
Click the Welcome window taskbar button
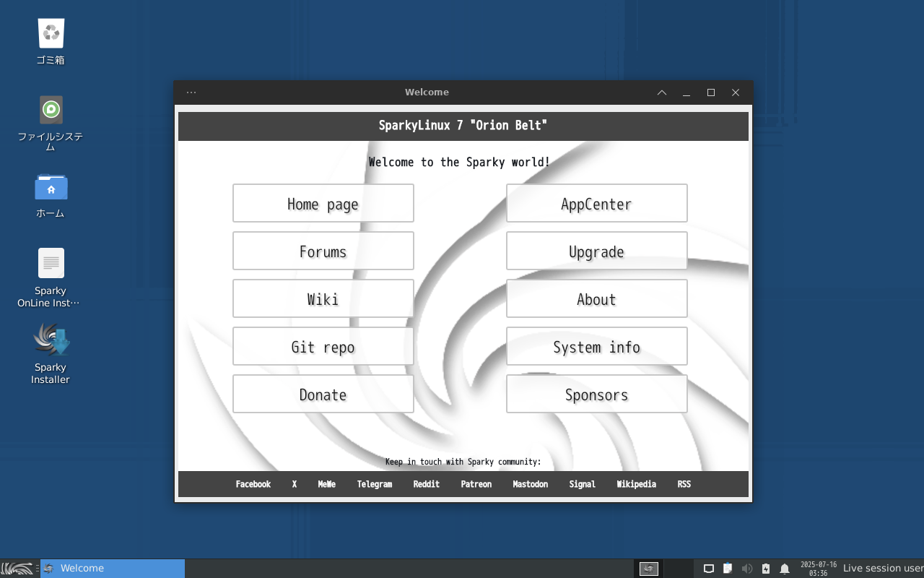pos(113,569)
